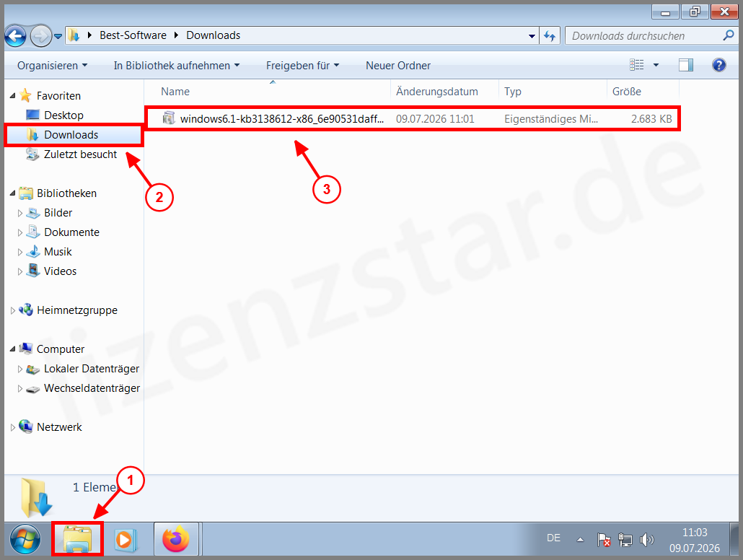Click the file date 09.07.2026 11:01
The width and height of the screenshot is (743, 560).
pos(435,119)
